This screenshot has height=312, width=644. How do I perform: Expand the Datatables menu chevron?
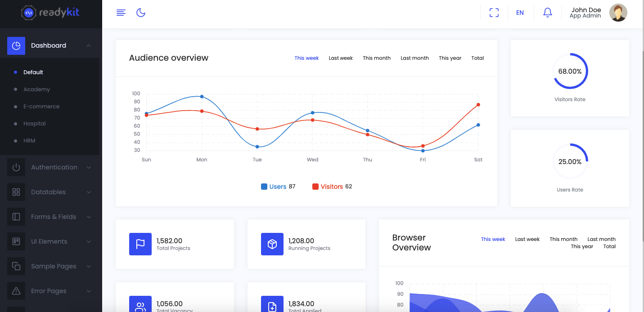(89, 192)
